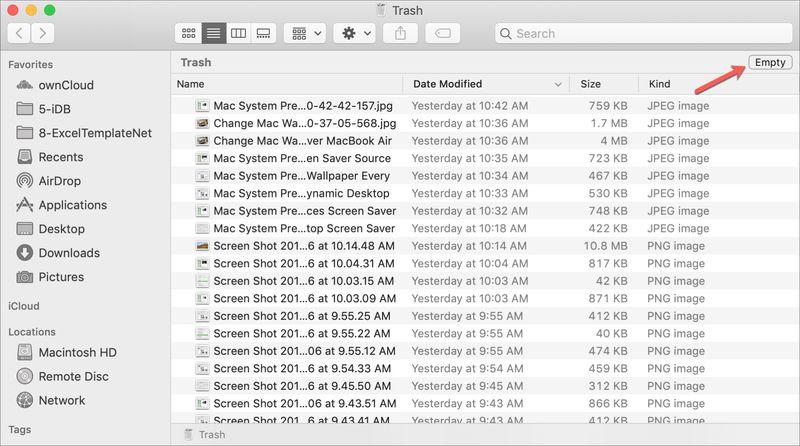The width and height of the screenshot is (800, 446).
Task: Click thumbnail icon of Change Mac Wa...0-37-05-568.jpg
Action: (x=203, y=123)
